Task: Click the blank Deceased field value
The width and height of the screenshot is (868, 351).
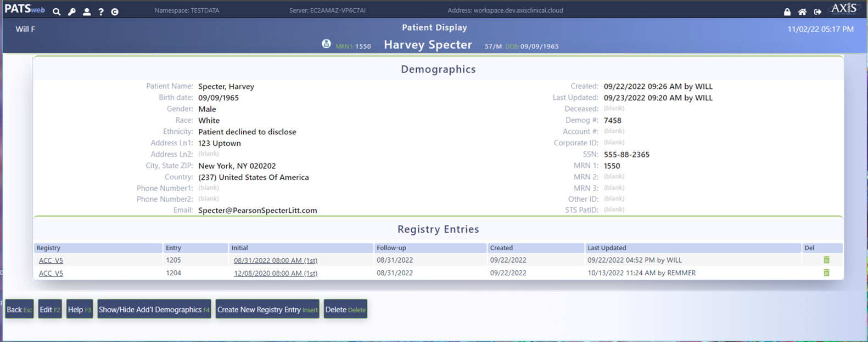Action: (x=614, y=109)
